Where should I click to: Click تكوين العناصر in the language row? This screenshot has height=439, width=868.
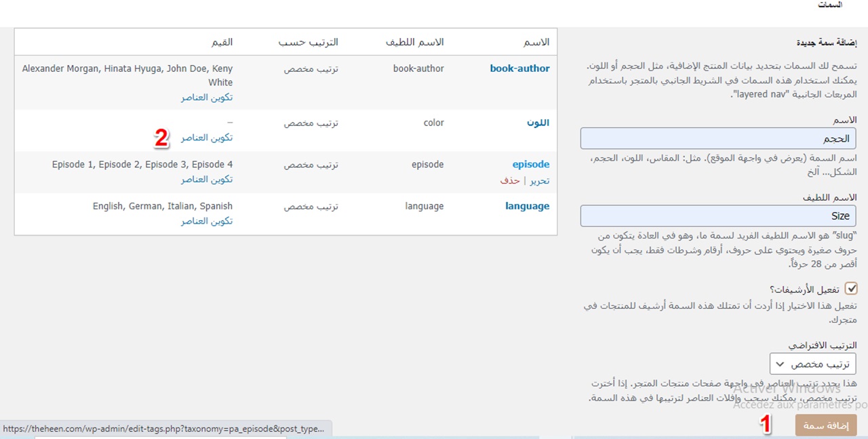(x=207, y=222)
